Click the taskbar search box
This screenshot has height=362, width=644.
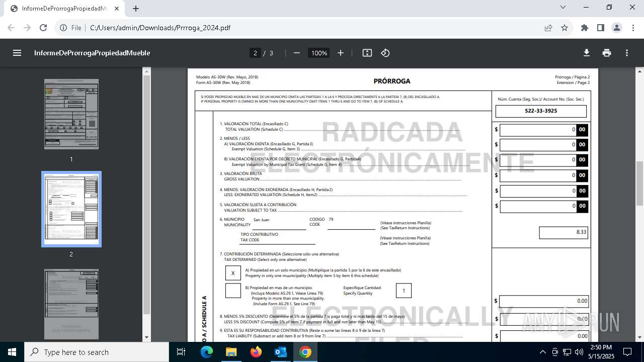coord(96,352)
